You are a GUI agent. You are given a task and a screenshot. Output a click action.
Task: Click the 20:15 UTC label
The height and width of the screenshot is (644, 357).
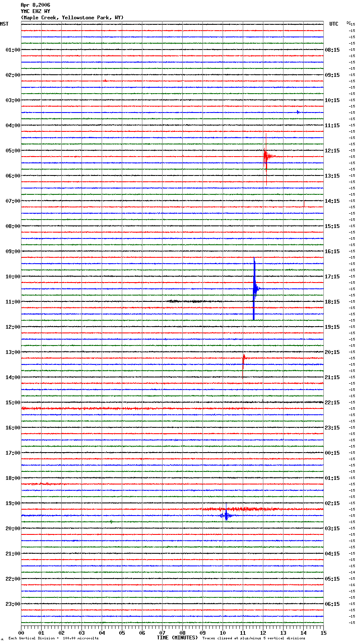coord(332,352)
